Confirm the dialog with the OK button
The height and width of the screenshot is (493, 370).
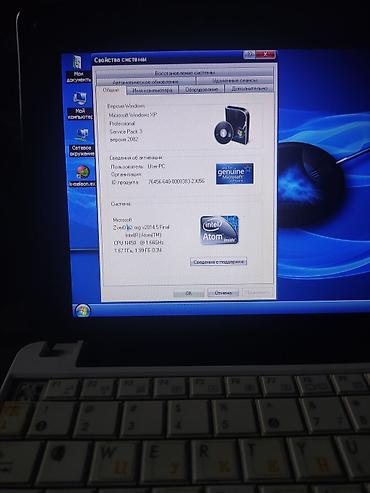pos(188,293)
